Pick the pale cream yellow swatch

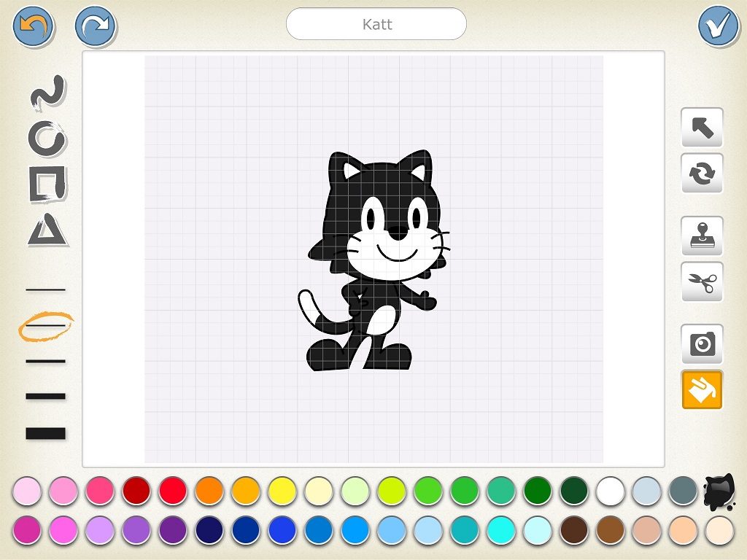pyautogui.click(x=319, y=491)
